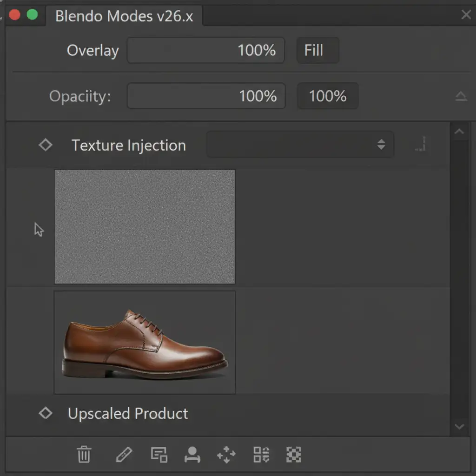Click the layer comp icon beside the pencil
Image resolution: width=476 pixels, height=476 pixels.
159,454
